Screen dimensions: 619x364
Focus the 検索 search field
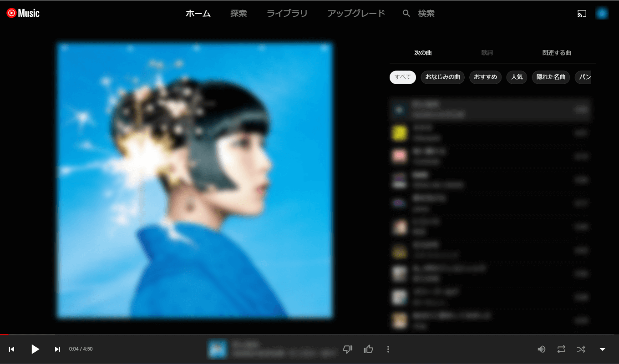426,14
